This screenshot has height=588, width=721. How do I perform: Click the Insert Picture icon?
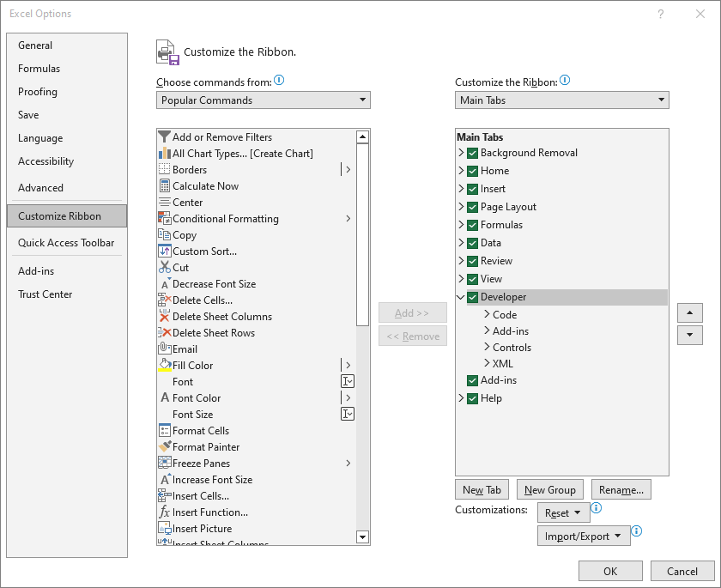[x=164, y=528]
